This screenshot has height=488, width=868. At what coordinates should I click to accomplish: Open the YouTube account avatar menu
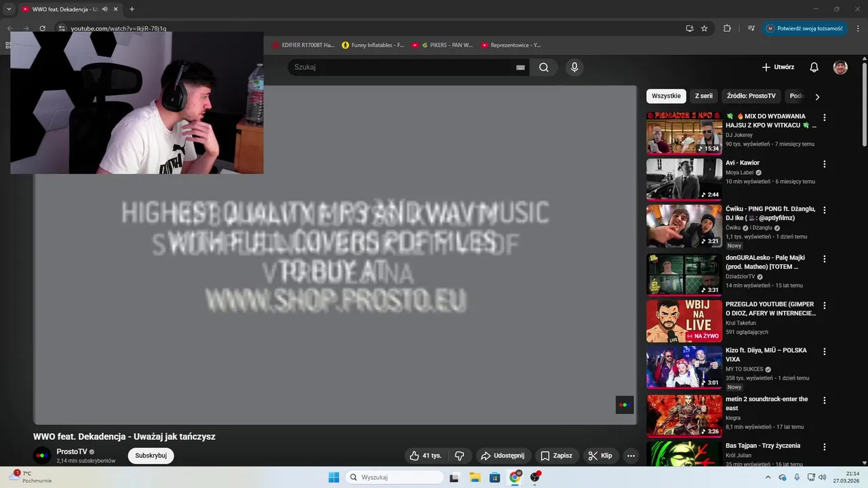click(x=840, y=67)
